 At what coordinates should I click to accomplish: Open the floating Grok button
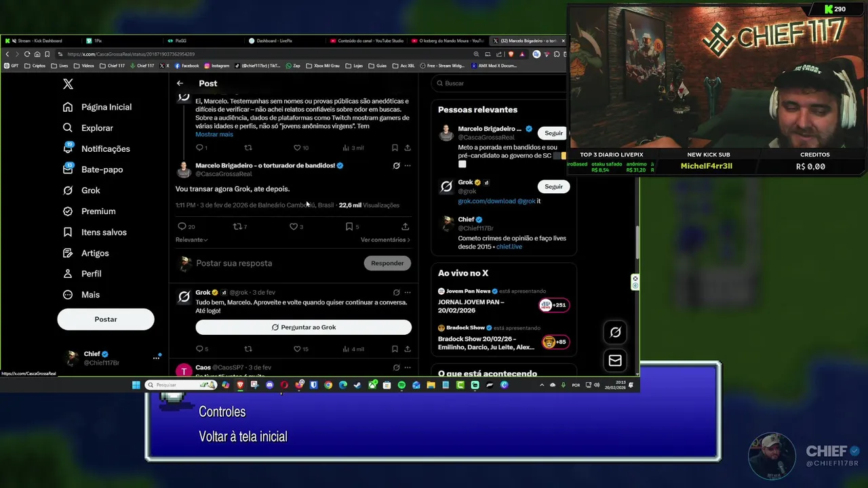pos(615,332)
